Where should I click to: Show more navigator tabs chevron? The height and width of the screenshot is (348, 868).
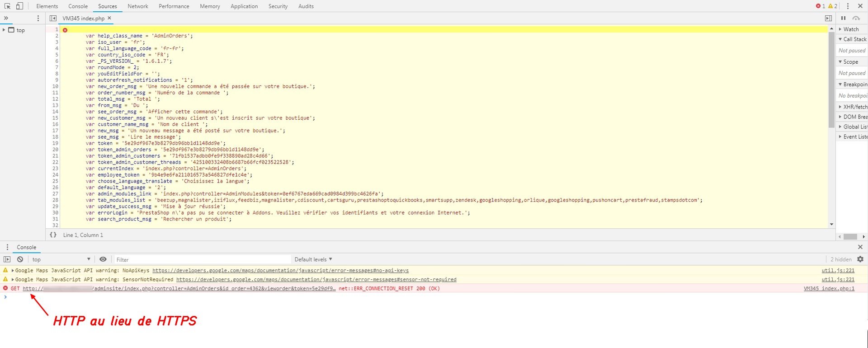pyautogui.click(x=6, y=18)
